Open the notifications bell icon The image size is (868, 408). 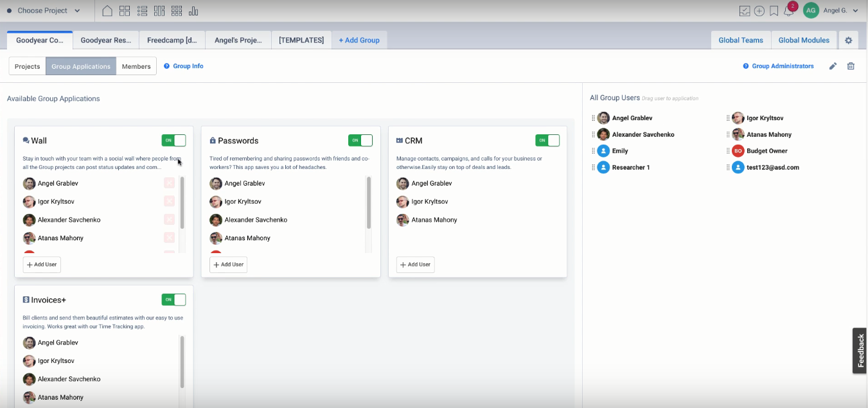[788, 11]
